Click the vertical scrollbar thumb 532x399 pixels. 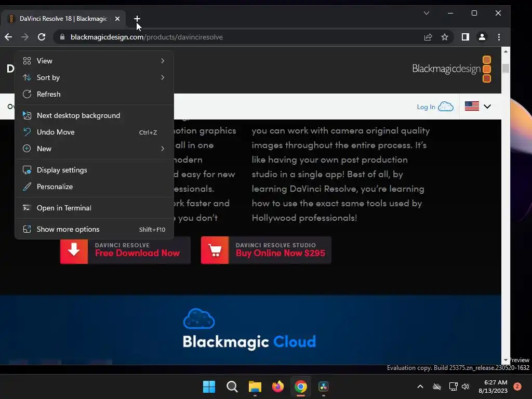click(x=506, y=68)
